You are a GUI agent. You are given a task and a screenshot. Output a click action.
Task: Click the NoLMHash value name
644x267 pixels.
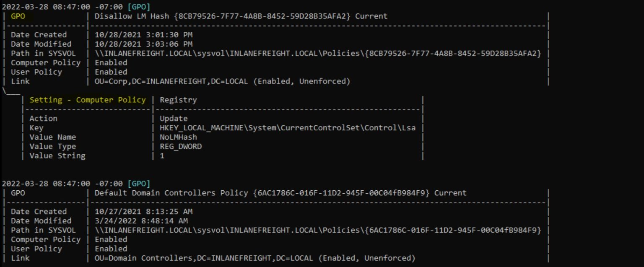tap(178, 137)
